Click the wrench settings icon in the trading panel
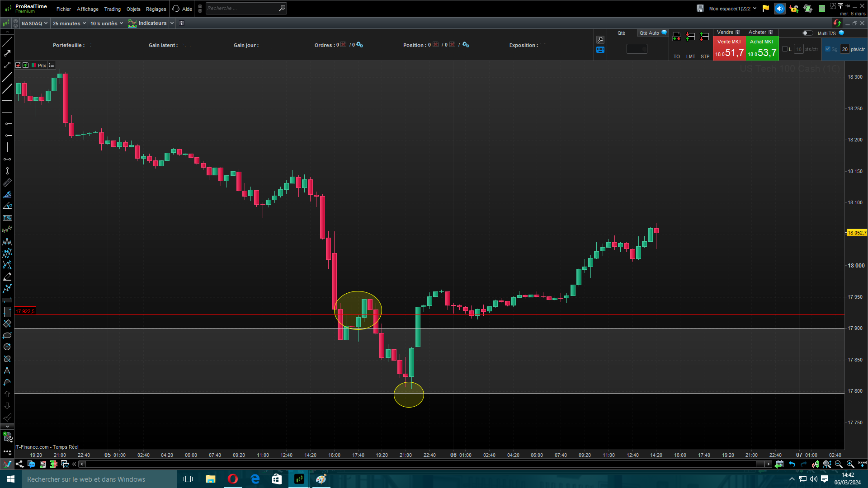The image size is (868, 488). click(600, 40)
